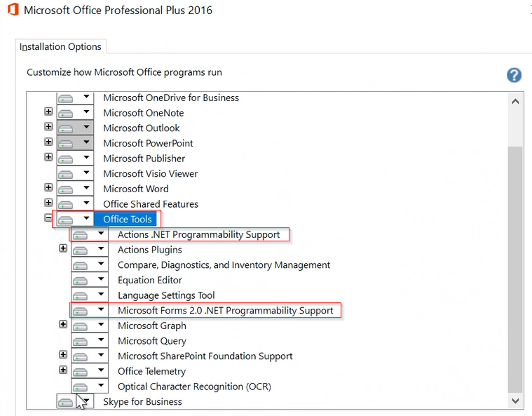
Task: Select the Microsoft Publisher label
Action: tap(144, 159)
